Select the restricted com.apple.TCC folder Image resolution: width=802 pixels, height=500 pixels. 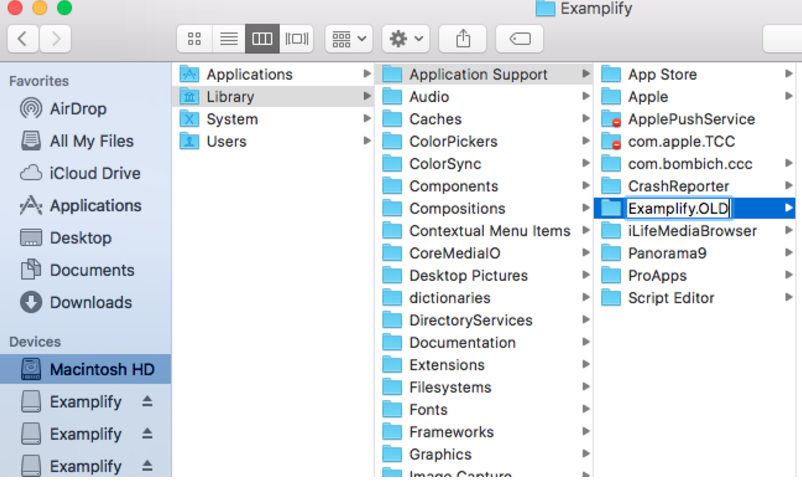pos(696,142)
